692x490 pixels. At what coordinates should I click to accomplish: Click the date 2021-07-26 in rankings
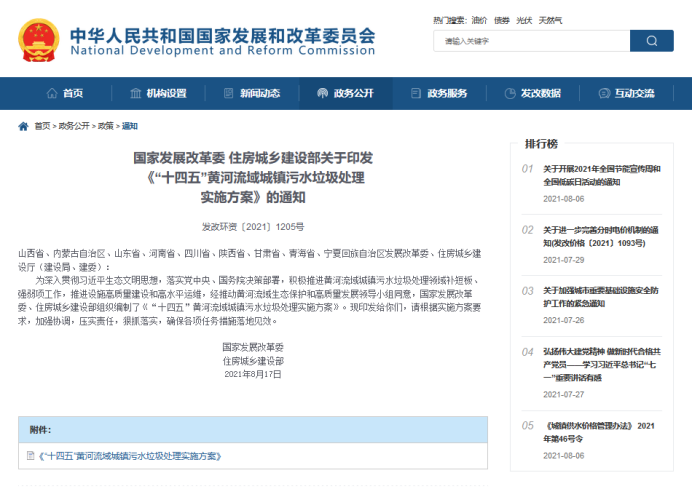(x=564, y=320)
